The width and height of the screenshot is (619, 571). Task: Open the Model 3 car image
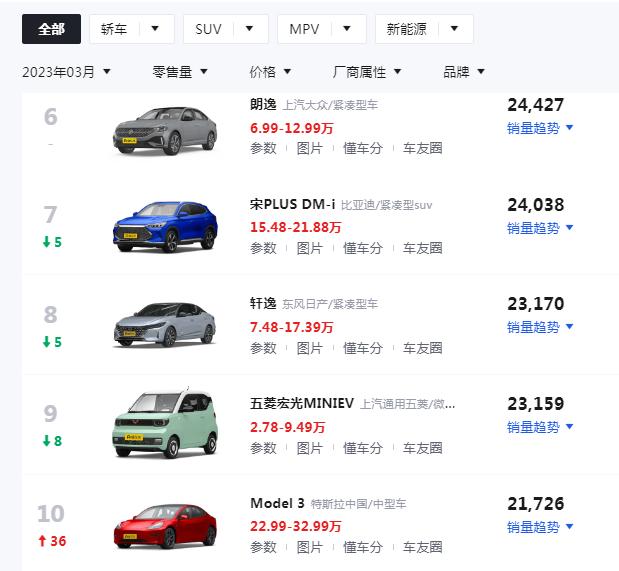pos(165,526)
